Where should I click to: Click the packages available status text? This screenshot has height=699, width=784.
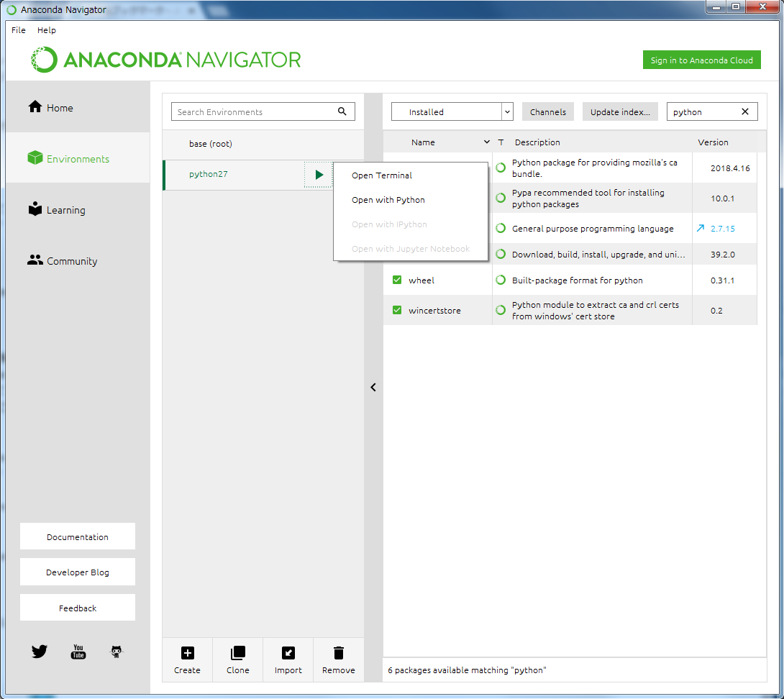coord(467,670)
